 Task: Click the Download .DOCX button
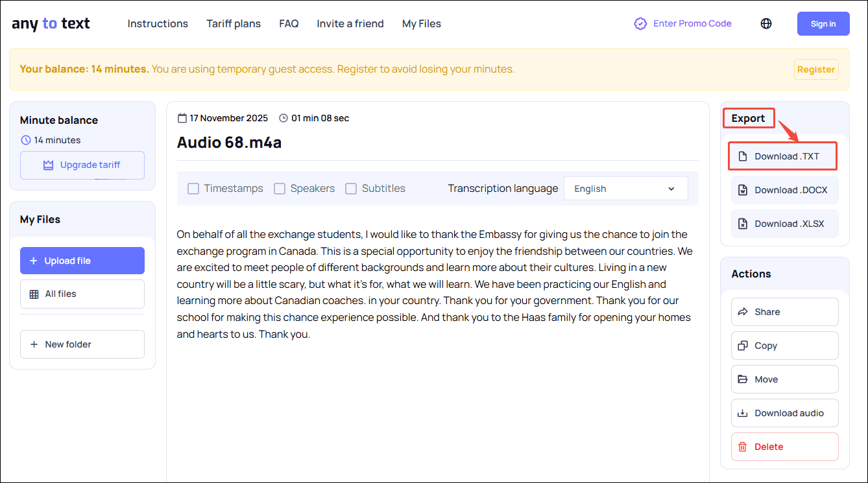(x=784, y=189)
